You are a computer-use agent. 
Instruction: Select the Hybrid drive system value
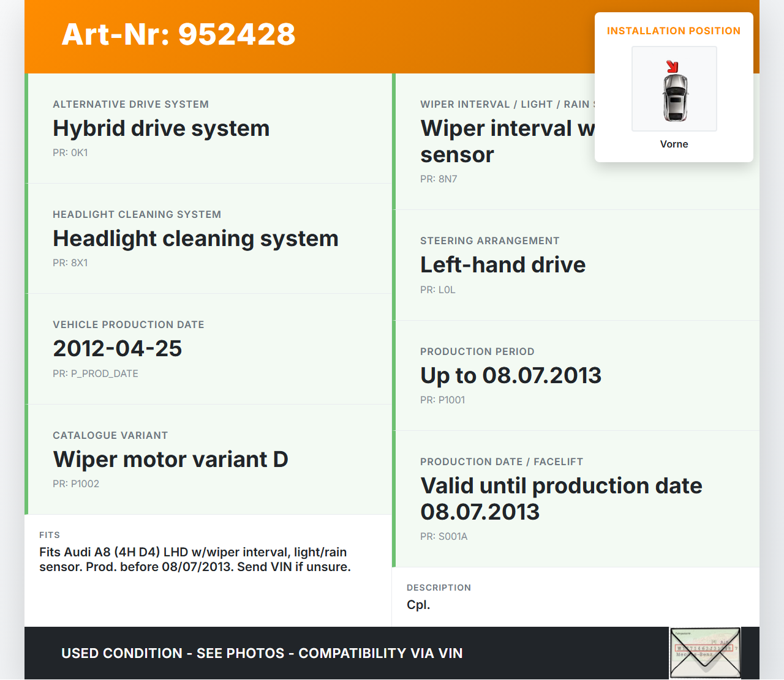161,129
